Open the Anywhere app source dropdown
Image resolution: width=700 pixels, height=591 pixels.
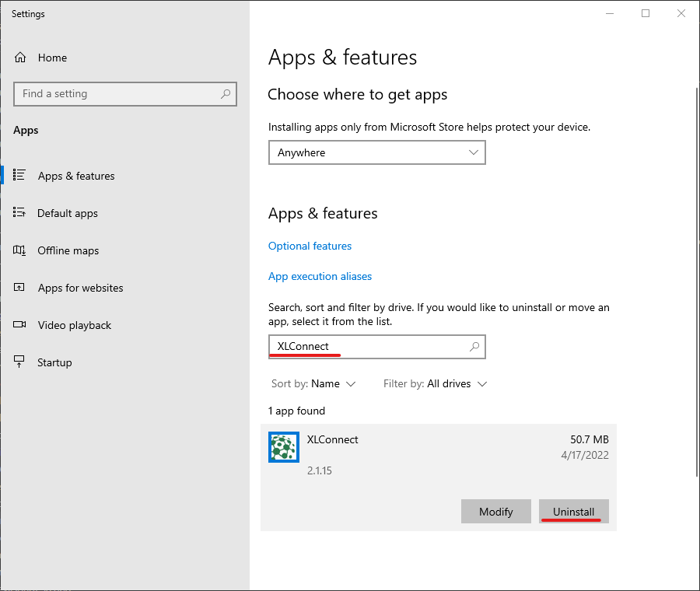click(x=376, y=152)
